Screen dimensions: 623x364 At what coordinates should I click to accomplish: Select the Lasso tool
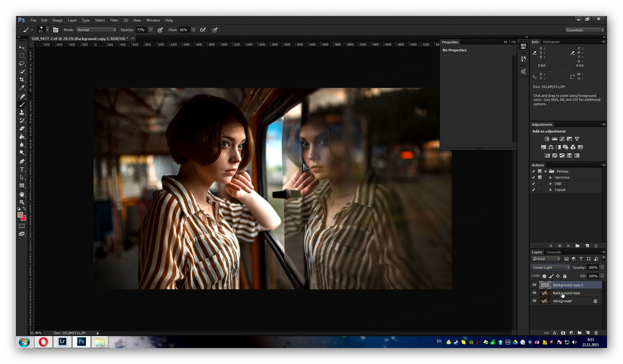[x=22, y=64]
